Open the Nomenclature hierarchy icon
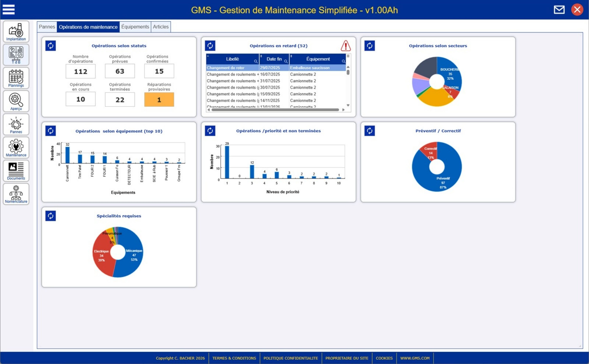The image size is (589, 364). coord(16,194)
